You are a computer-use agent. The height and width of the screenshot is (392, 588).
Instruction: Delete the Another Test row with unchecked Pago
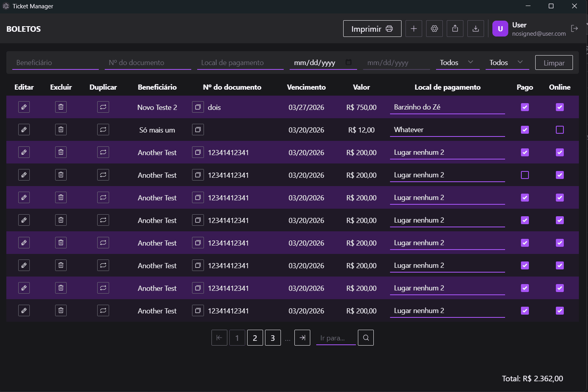(61, 175)
